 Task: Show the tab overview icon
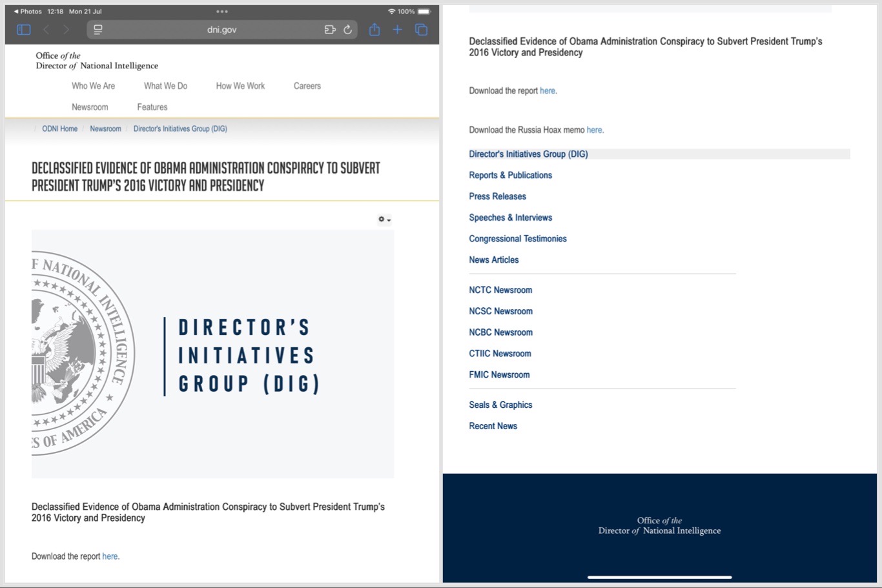pos(422,30)
